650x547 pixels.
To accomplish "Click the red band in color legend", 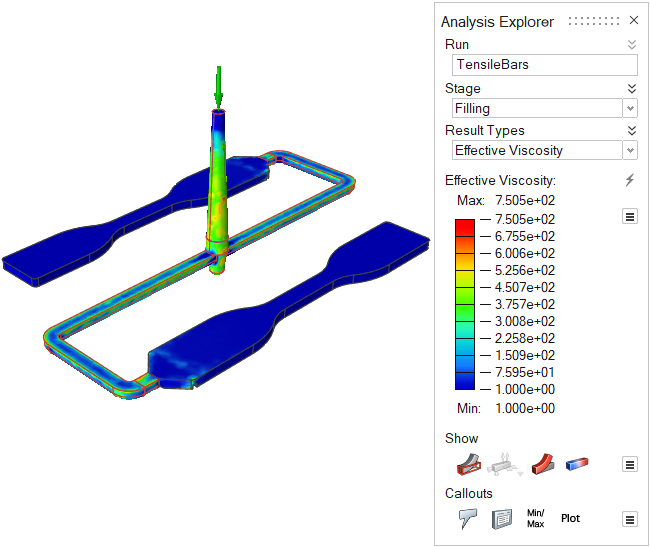I will [x=465, y=227].
